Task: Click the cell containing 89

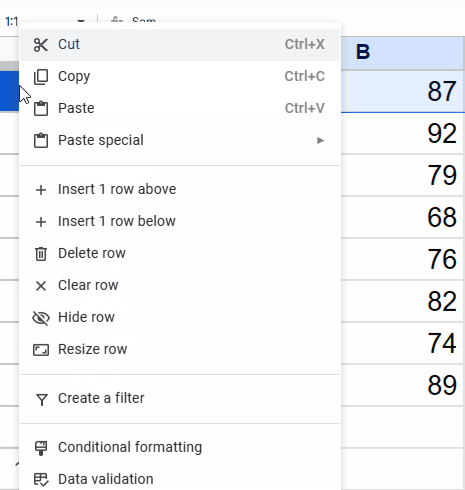Action: click(x=403, y=385)
